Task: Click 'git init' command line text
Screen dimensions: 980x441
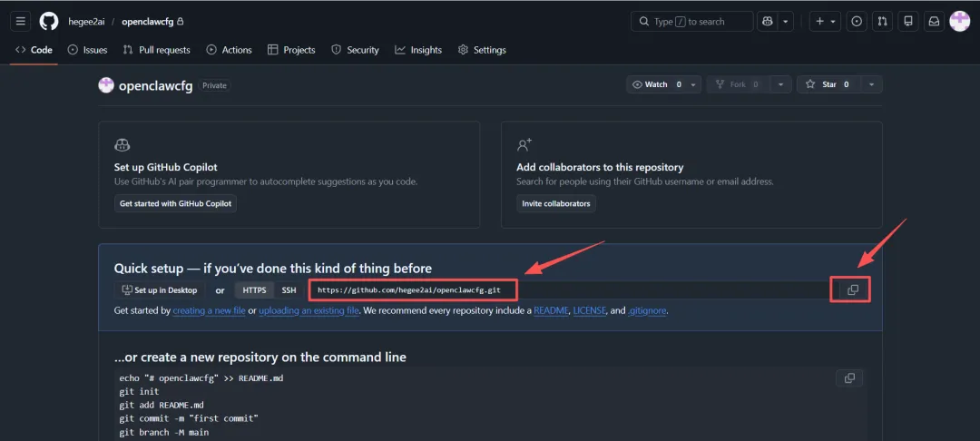Action: (x=139, y=392)
